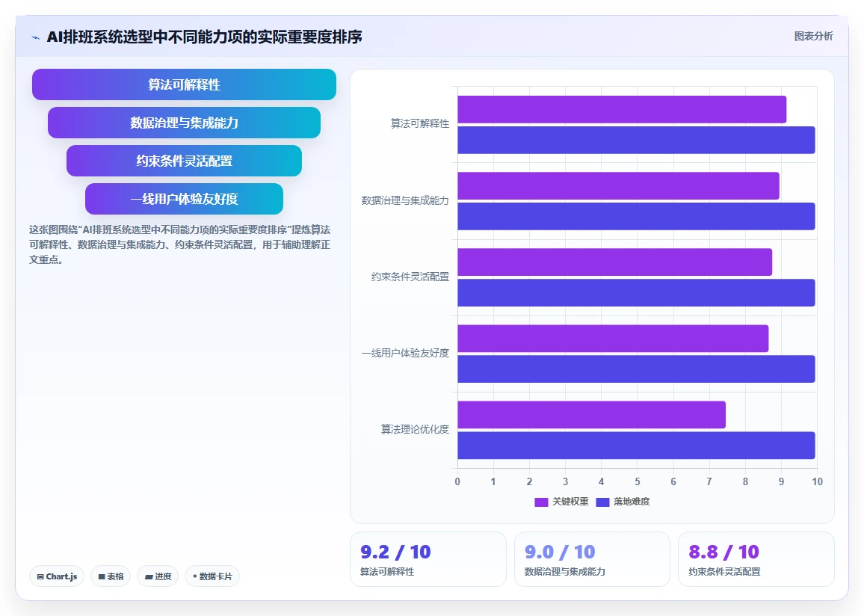Screen dimensions: 864x616
Task: Click the 进度 tag
Action: [158, 576]
